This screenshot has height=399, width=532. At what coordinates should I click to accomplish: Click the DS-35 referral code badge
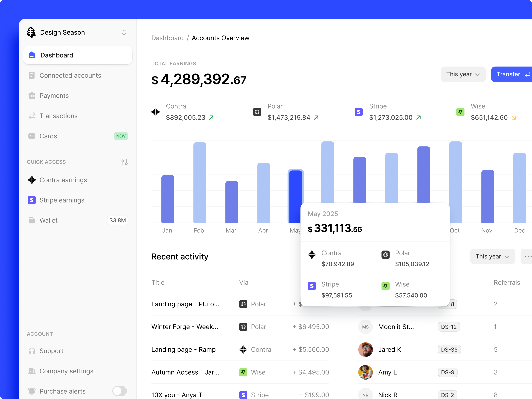[x=449, y=349]
